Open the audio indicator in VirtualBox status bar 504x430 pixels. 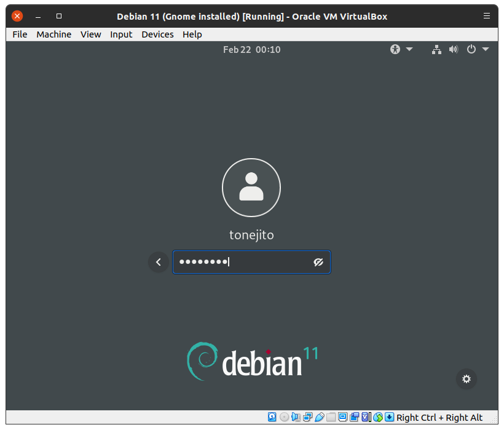tap(296, 417)
